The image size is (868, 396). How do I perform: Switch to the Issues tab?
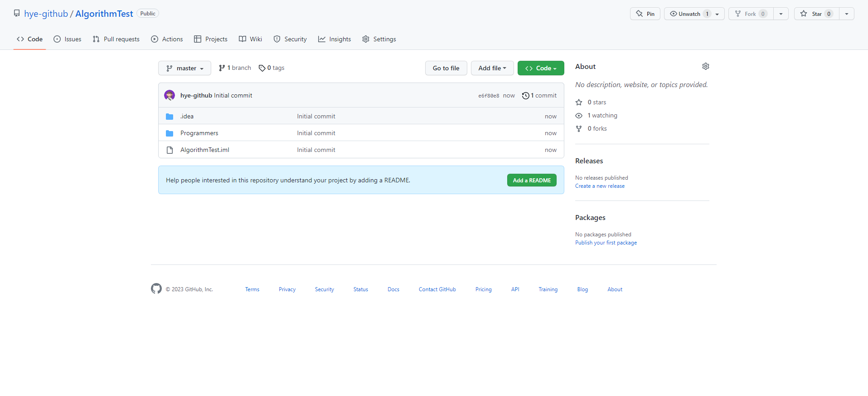tap(68, 39)
